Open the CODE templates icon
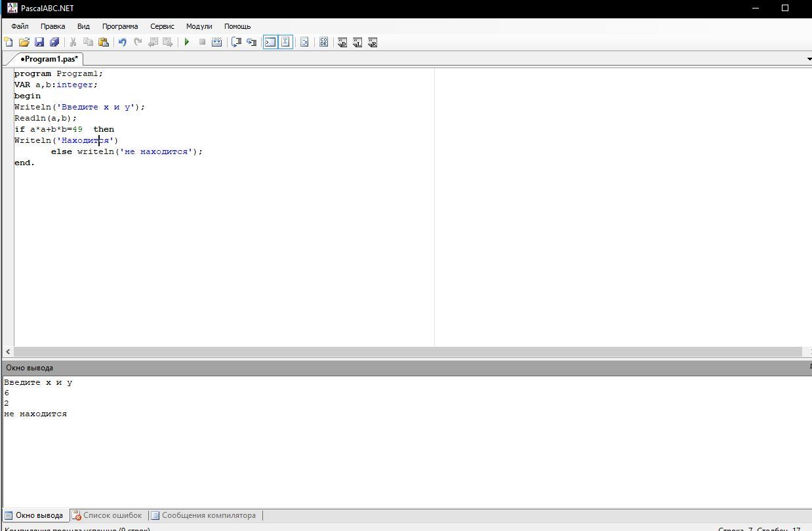Image resolution: width=812 pixels, height=531 pixels. pyautogui.click(x=323, y=42)
